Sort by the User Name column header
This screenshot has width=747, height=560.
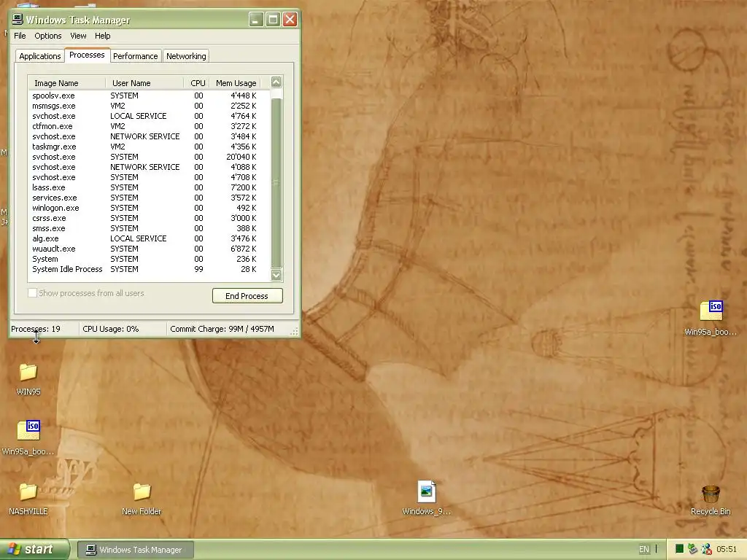[x=144, y=83]
